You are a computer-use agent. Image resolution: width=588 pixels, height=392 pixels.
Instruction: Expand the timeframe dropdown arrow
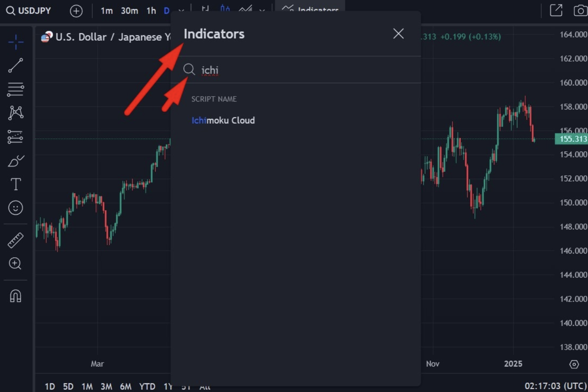pyautogui.click(x=181, y=11)
